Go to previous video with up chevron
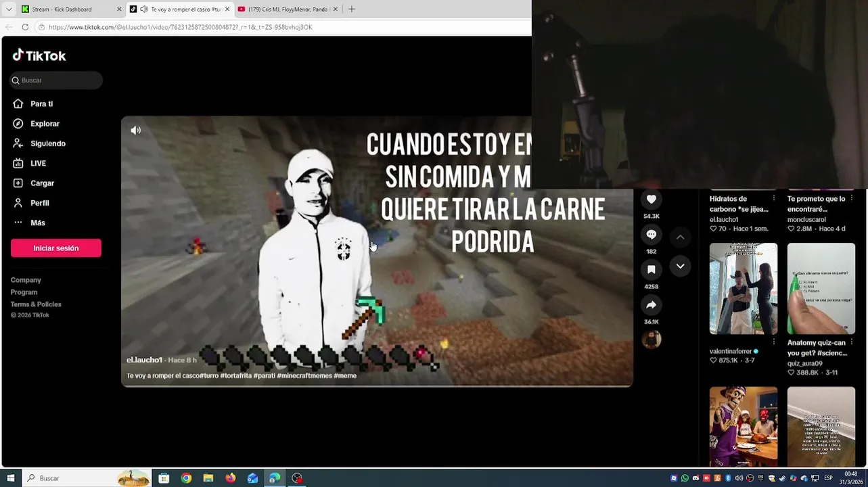The width and height of the screenshot is (868, 487). [x=680, y=237]
